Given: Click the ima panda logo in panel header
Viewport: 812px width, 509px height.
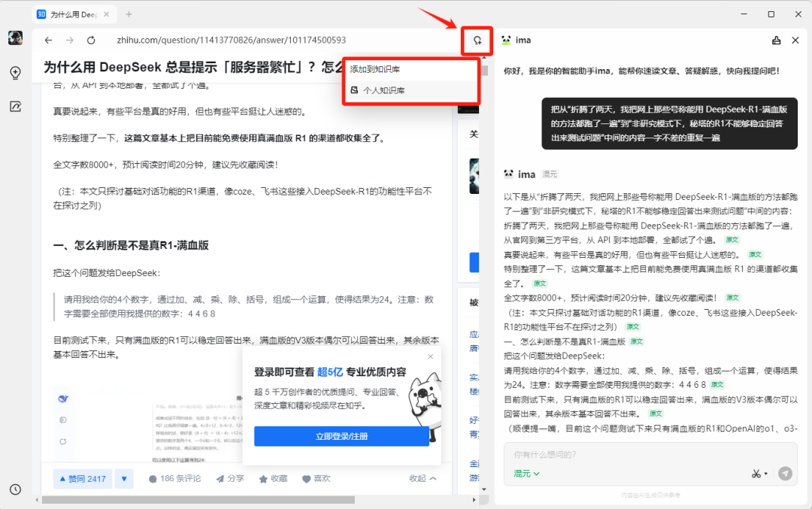Looking at the screenshot, I should [x=507, y=40].
